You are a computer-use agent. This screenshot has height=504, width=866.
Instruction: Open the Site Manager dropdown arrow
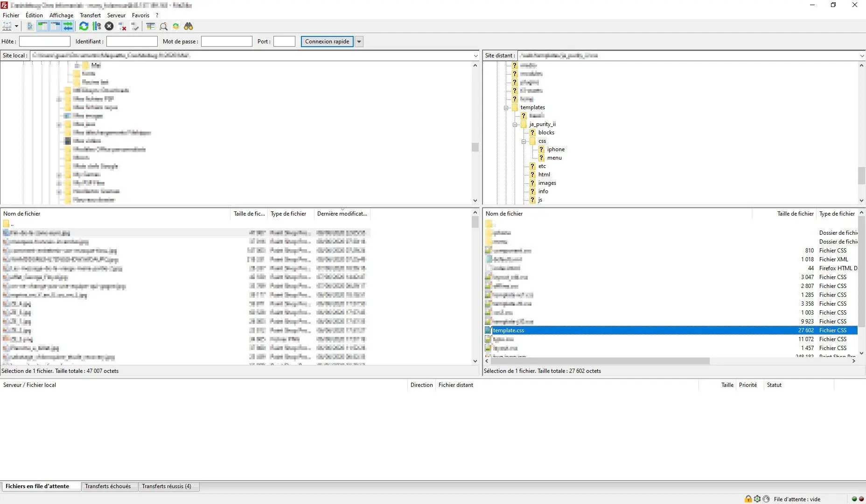[16, 27]
